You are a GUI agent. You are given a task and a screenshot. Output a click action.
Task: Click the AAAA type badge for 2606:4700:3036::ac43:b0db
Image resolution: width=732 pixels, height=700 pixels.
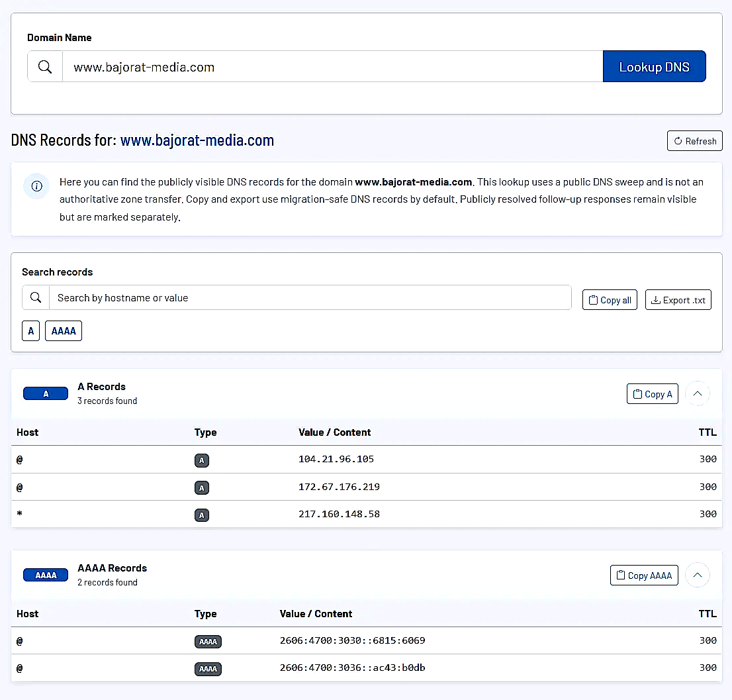(208, 669)
